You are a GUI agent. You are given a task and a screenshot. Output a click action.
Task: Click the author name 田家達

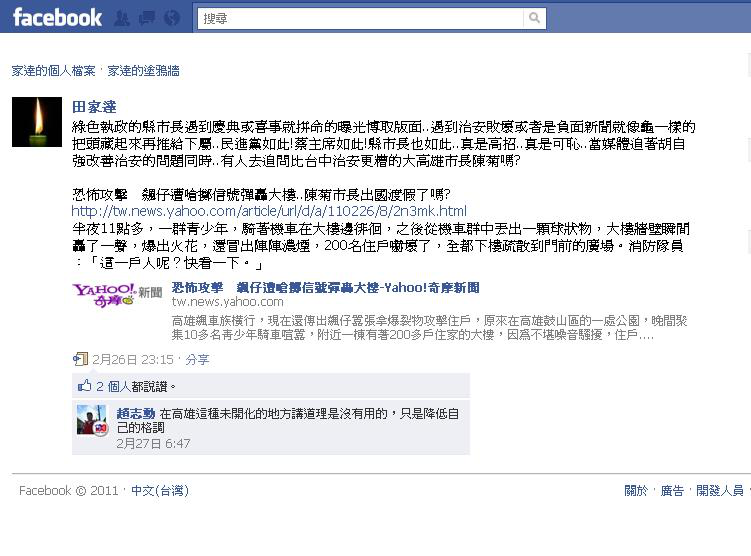pyautogui.click(x=94, y=107)
